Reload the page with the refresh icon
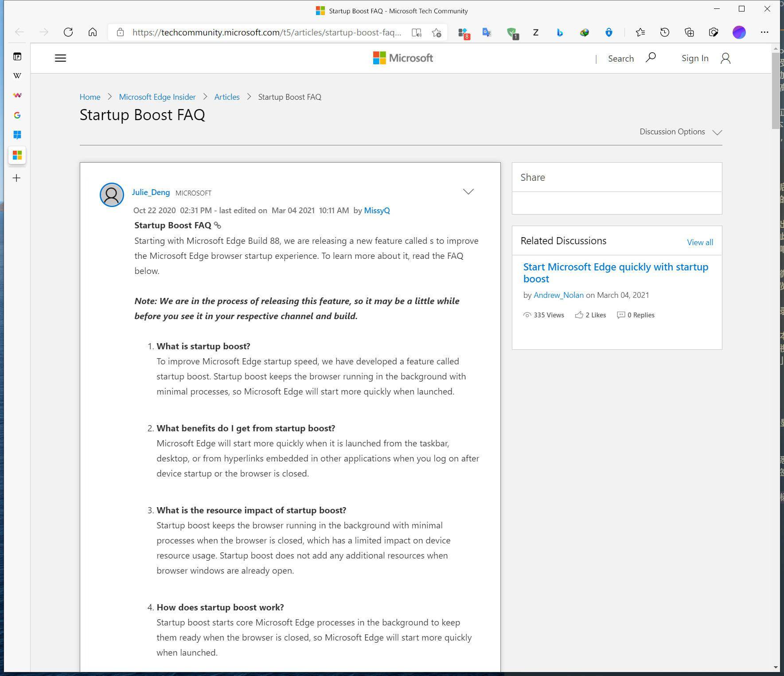This screenshot has width=784, height=676. 68,32
